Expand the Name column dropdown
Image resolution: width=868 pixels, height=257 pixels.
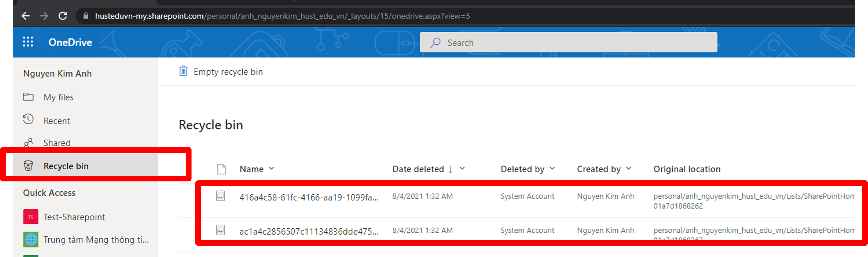click(271, 168)
